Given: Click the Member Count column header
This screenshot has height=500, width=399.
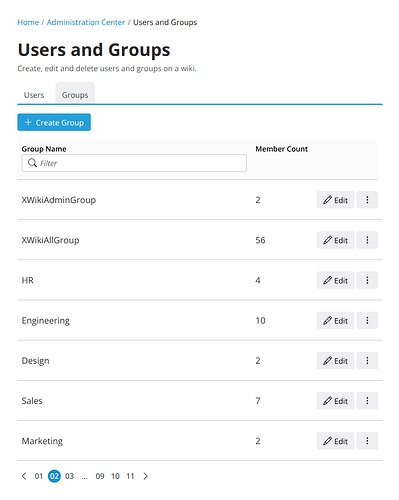Looking at the screenshot, I should tap(282, 149).
